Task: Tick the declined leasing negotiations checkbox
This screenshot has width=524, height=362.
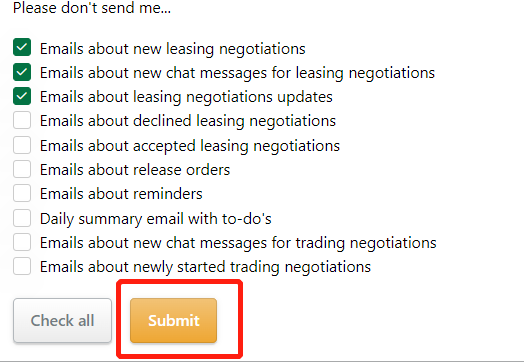Action: (22, 120)
